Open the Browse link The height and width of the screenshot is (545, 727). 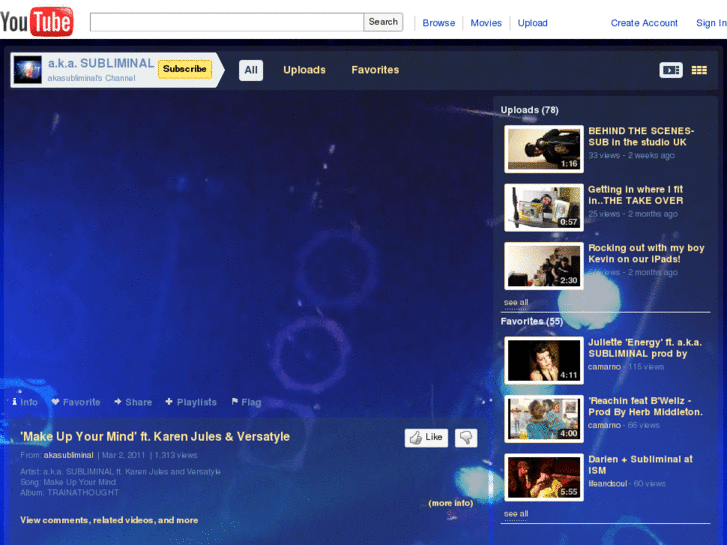pyautogui.click(x=439, y=23)
